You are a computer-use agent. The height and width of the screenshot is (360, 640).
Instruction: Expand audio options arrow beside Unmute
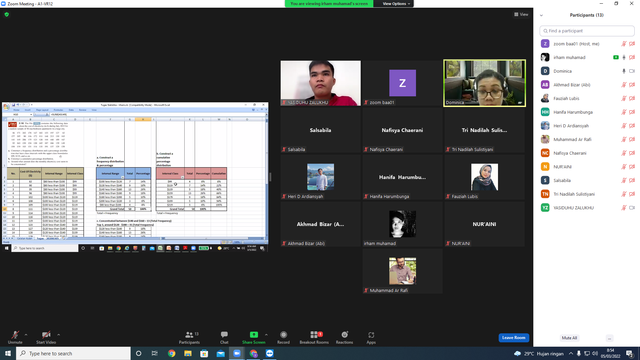pos(26,335)
